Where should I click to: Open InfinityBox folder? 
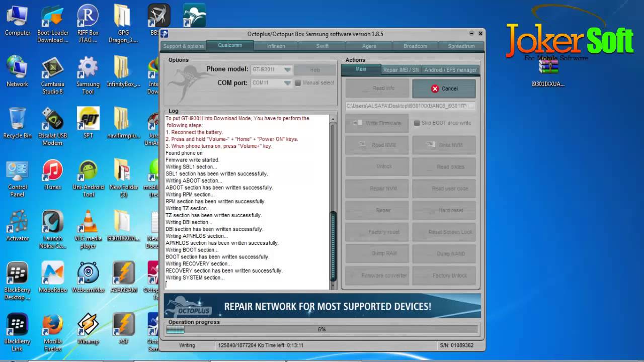pos(123,72)
